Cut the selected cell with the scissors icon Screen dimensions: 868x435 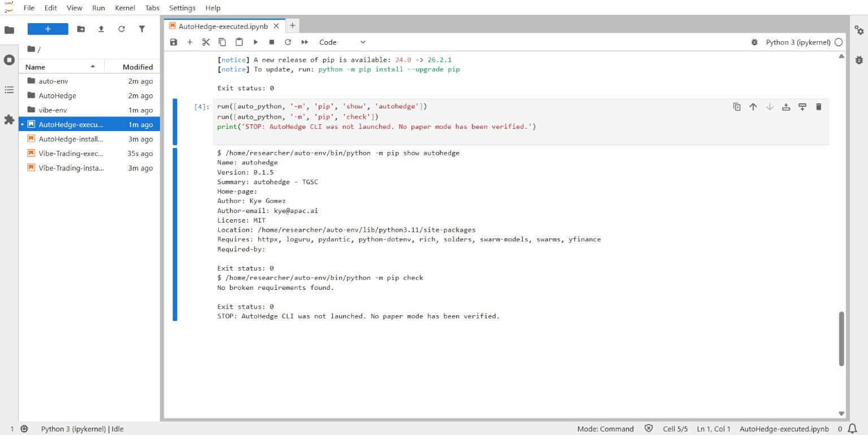pyautogui.click(x=206, y=42)
